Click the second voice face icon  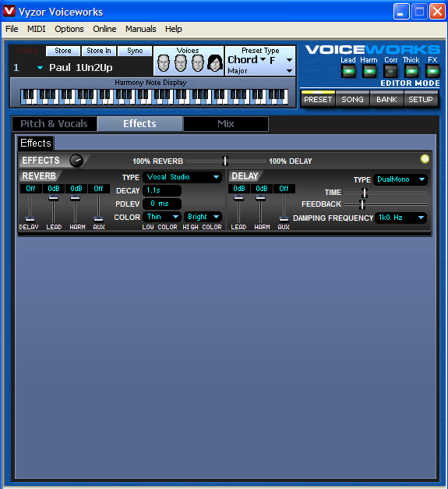point(181,63)
